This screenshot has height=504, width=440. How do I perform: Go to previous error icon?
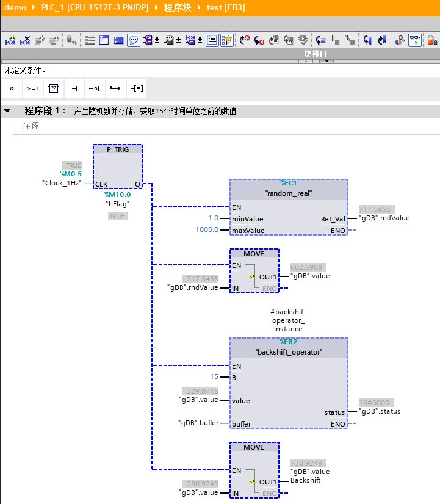coord(245,40)
